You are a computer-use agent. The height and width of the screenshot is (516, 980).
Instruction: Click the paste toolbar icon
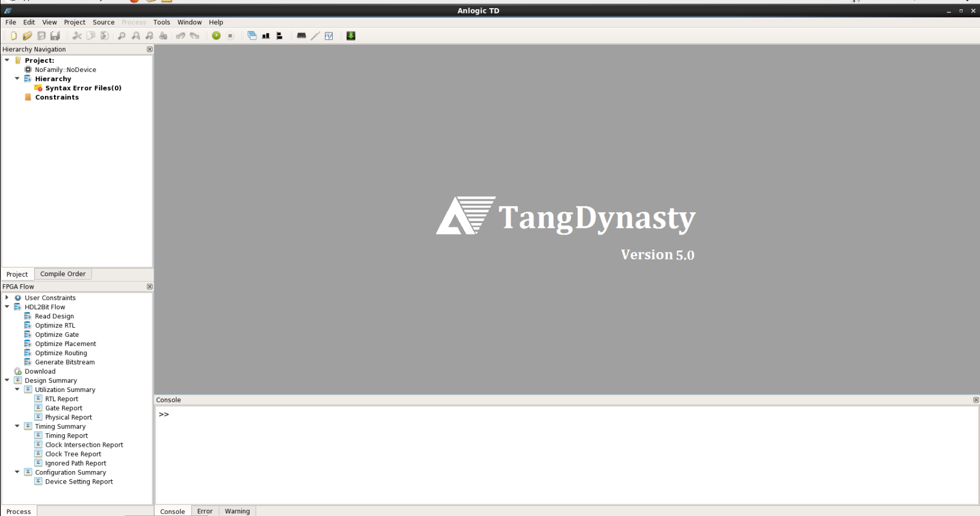tap(104, 36)
